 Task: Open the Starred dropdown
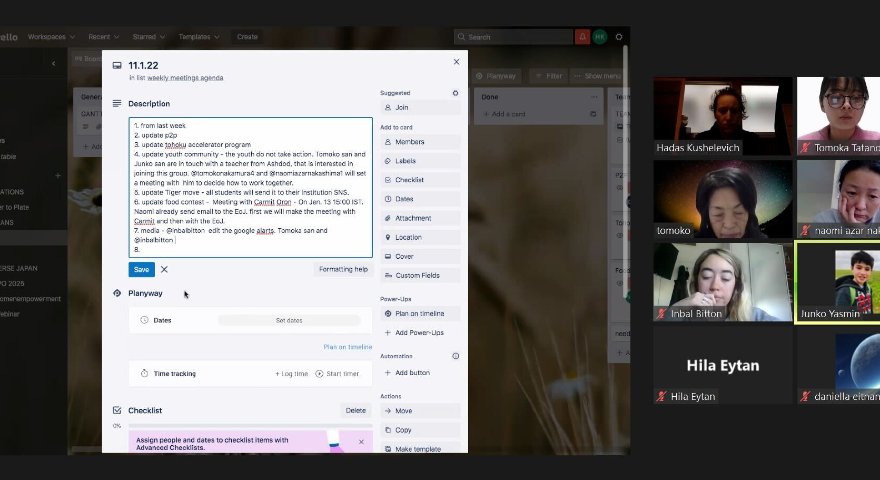(x=149, y=37)
